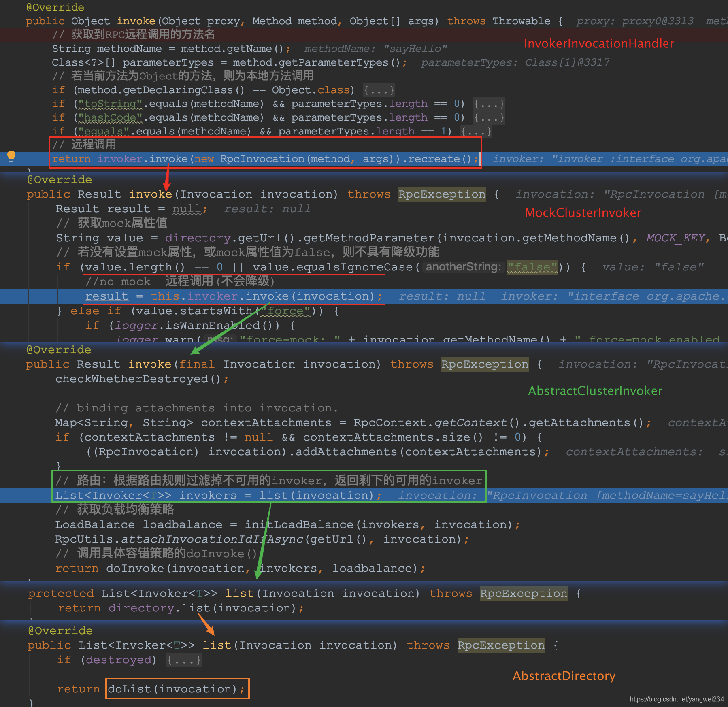
Task: Click the first @Override annotation at top
Action: (x=55, y=7)
